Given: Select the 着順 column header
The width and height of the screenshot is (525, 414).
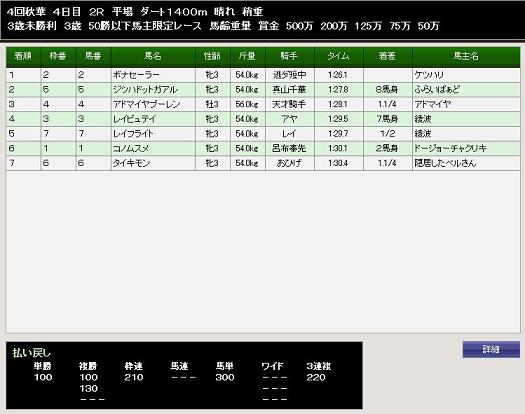Looking at the screenshot, I should click(x=23, y=56).
